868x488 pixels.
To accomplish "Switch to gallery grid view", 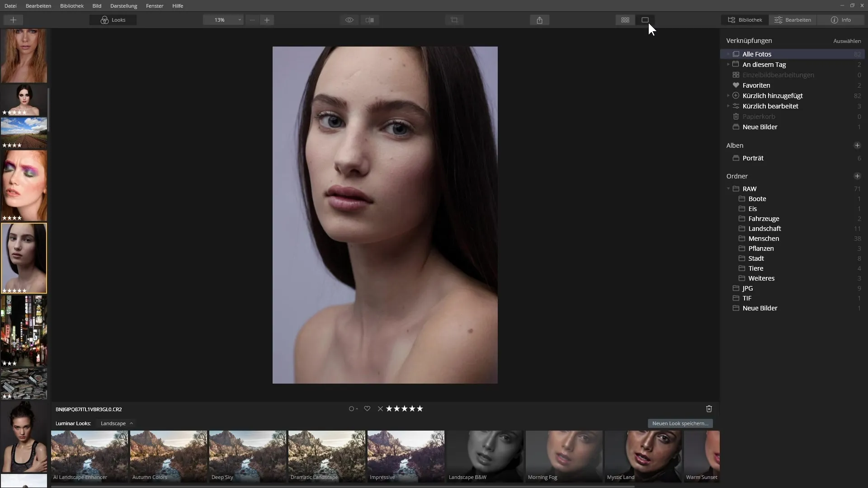I will click(625, 20).
